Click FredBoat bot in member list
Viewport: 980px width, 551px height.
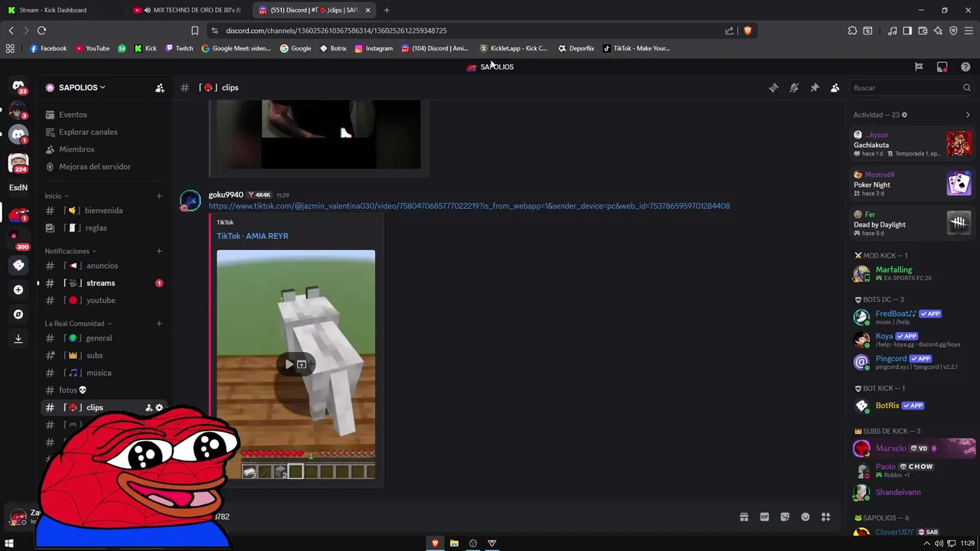pyautogui.click(x=912, y=317)
